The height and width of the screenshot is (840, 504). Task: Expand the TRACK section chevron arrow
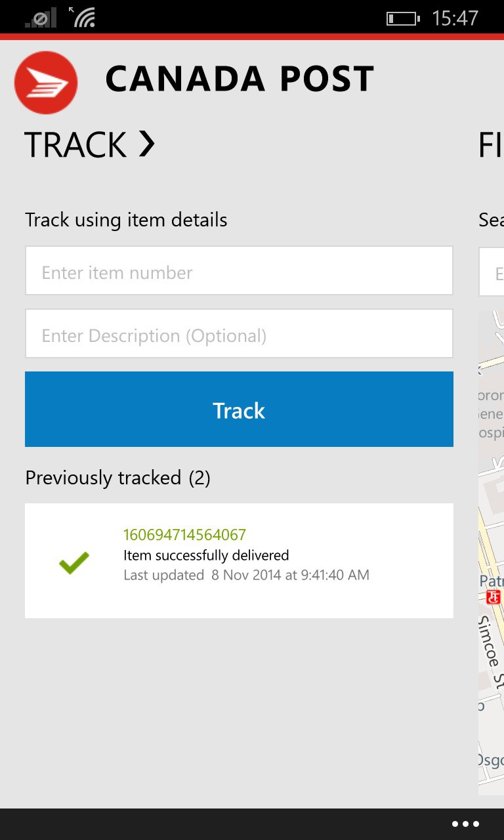coord(147,144)
